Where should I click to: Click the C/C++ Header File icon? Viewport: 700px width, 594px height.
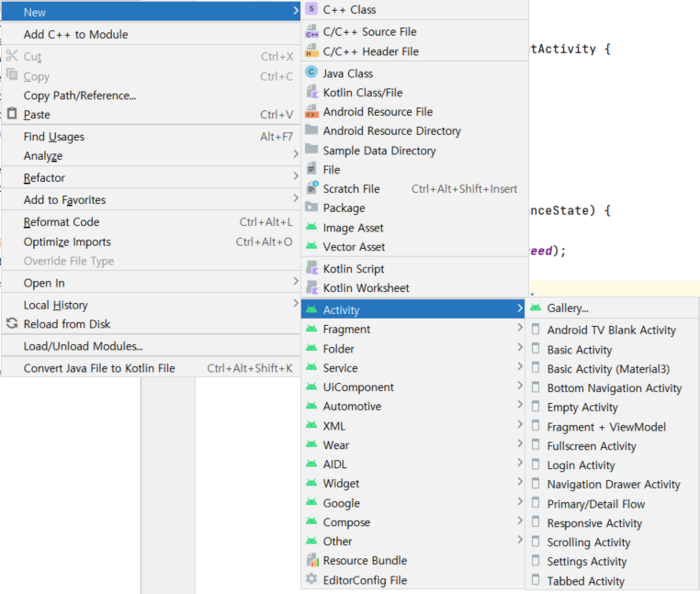[x=311, y=50]
